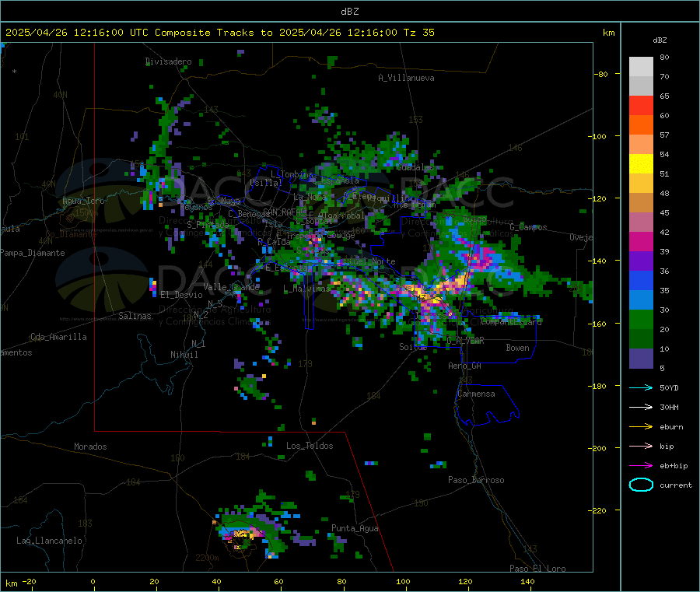Click the blue Carmensa district outline
The width and height of the screenshot is (700, 592).
pos(488,405)
